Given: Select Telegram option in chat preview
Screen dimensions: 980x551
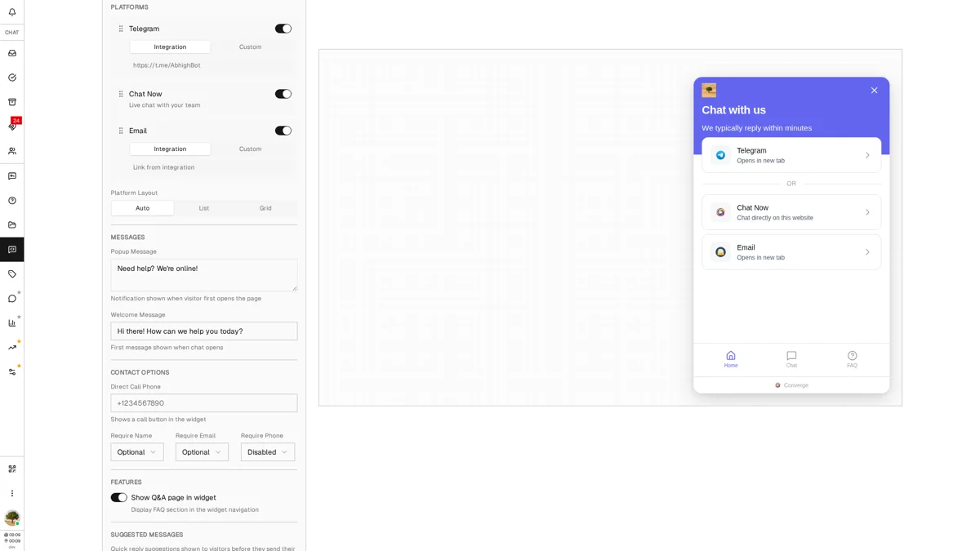Looking at the screenshot, I should [x=791, y=155].
